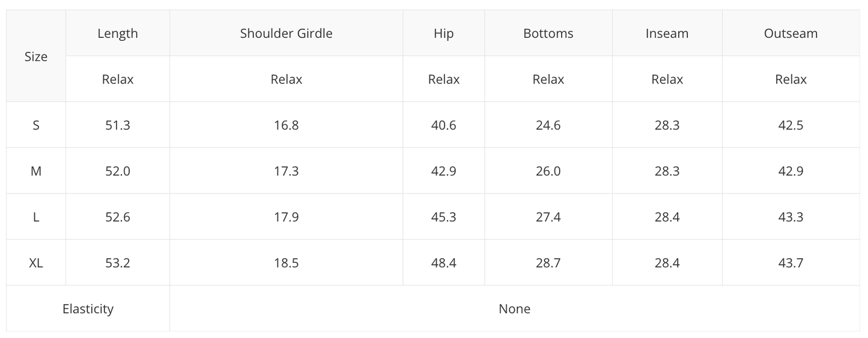Click the Shoulder Girdle column header
Viewport: 868px width, 338px height.
click(x=286, y=34)
